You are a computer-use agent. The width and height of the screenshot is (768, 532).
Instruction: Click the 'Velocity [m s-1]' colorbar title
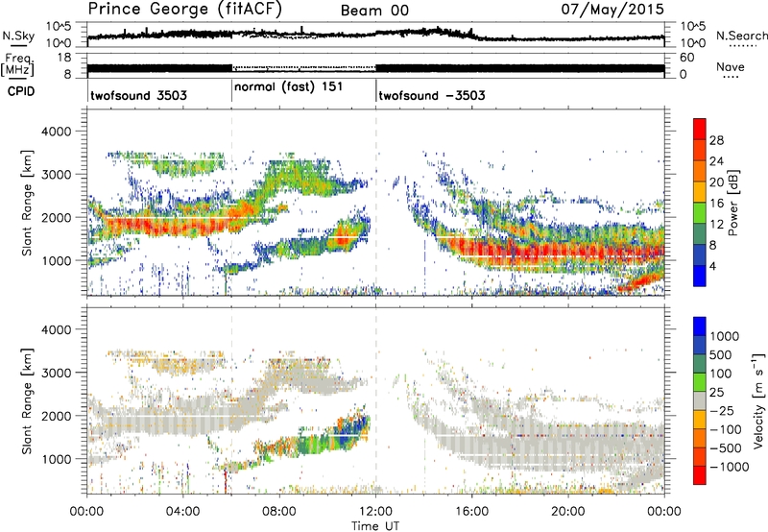[x=758, y=400]
